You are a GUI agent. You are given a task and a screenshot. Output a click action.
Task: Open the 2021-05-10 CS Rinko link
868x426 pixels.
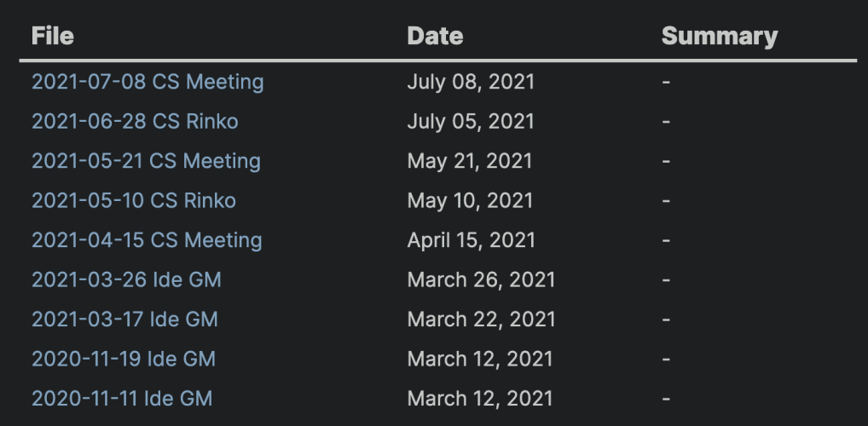(133, 200)
